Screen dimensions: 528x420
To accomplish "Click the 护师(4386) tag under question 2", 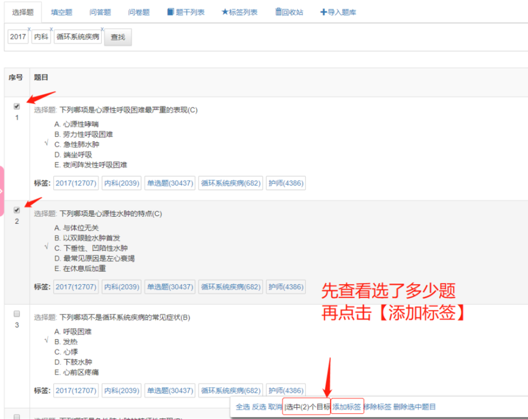I will pyautogui.click(x=286, y=287).
